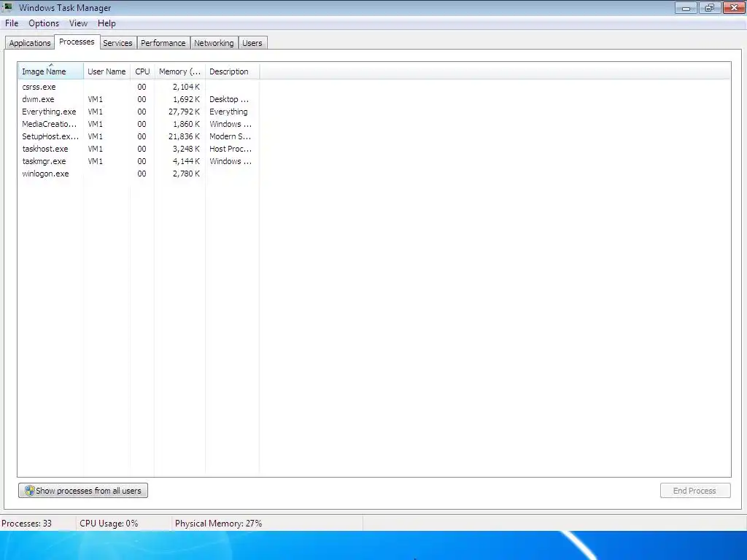This screenshot has height=560, width=747.
Task: Click VM1 user in dwm.exe row
Action: [x=96, y=99]
